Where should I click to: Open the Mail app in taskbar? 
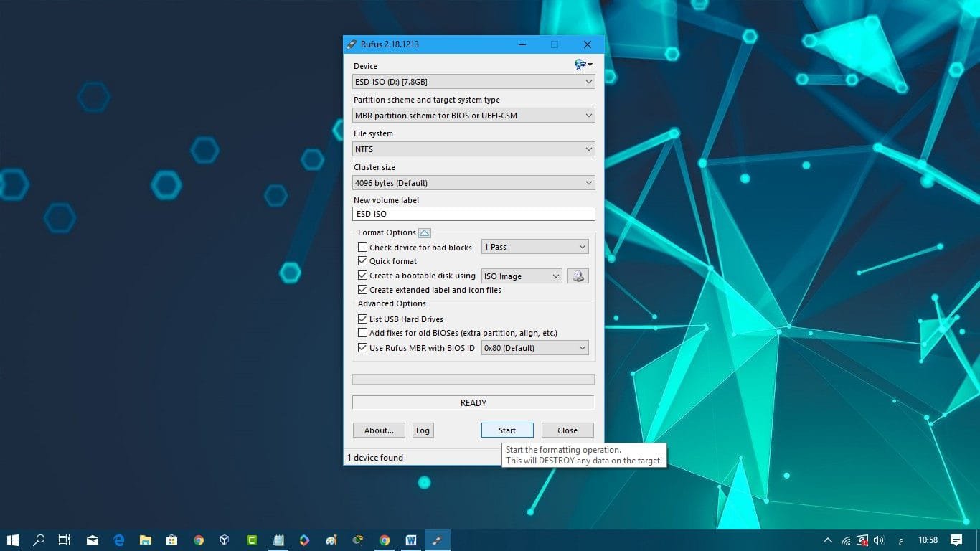click(x=93, y=540)
